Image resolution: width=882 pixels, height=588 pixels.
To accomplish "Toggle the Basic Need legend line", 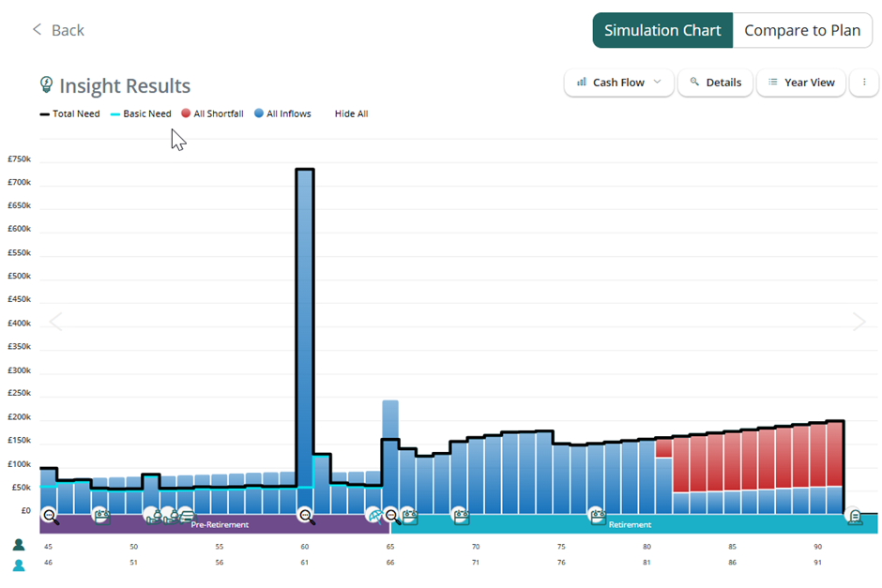I will tap(141, 113).
